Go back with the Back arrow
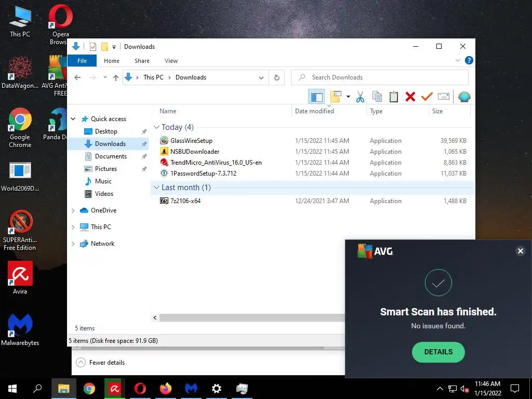 coord(77,78)
